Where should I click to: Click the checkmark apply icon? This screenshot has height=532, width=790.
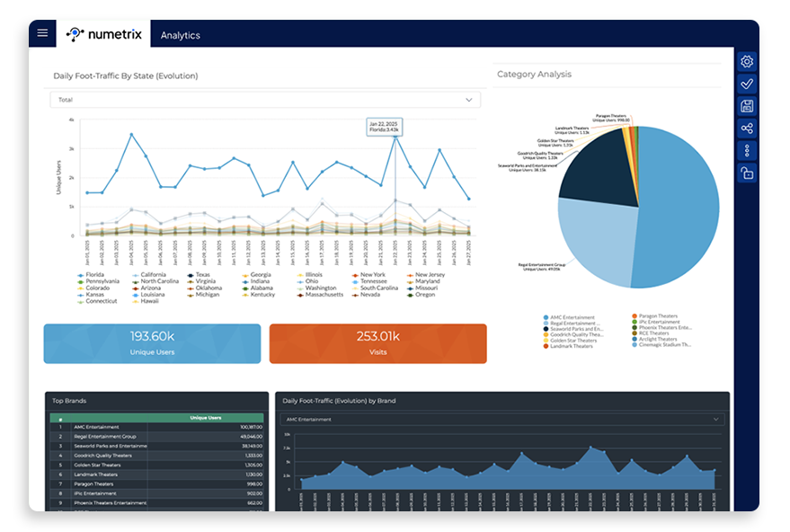pos(747,84)
